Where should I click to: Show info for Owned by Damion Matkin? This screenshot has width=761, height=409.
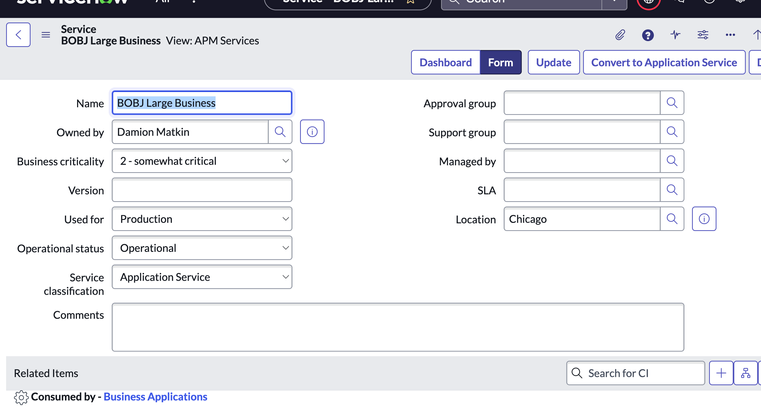[312, 132]
